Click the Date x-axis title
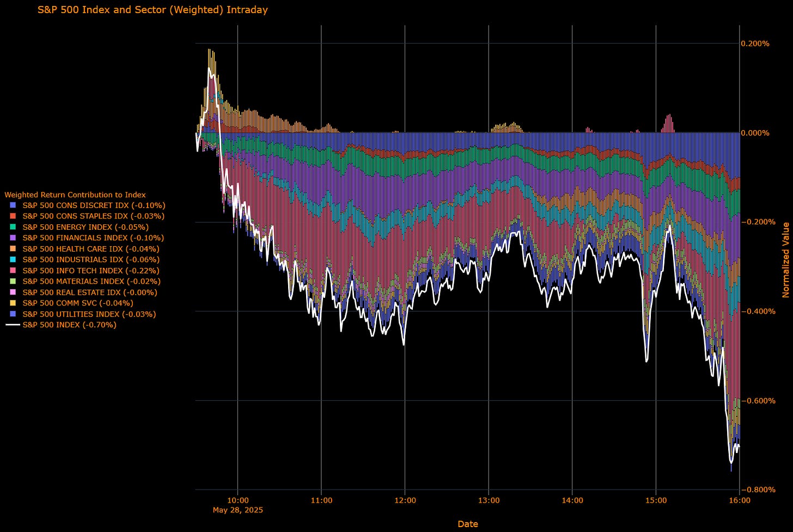 (x=468, y=524)
